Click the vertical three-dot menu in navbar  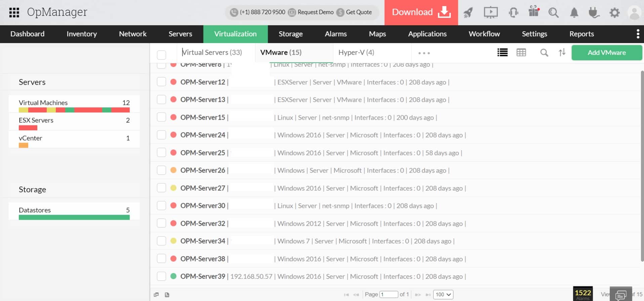tap(638, 34)
